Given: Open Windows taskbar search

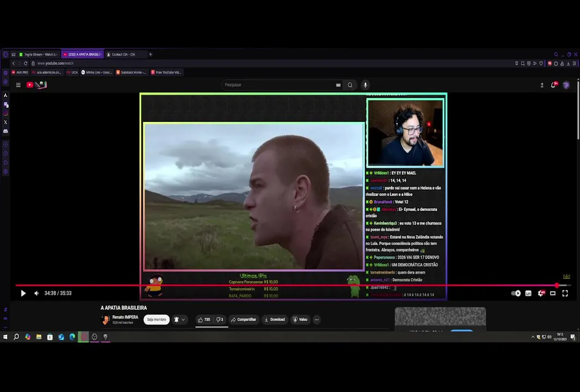Looking at the screenshot, I should (16, 337).
